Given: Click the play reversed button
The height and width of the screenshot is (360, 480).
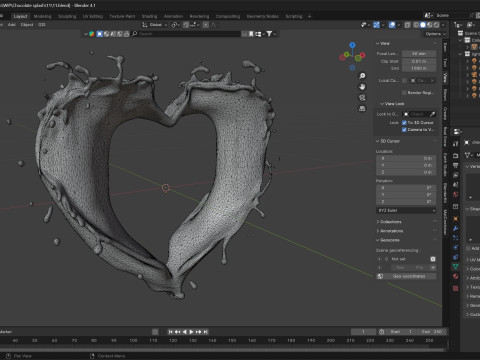Looking at the screenshot, I should pos(185,332).
